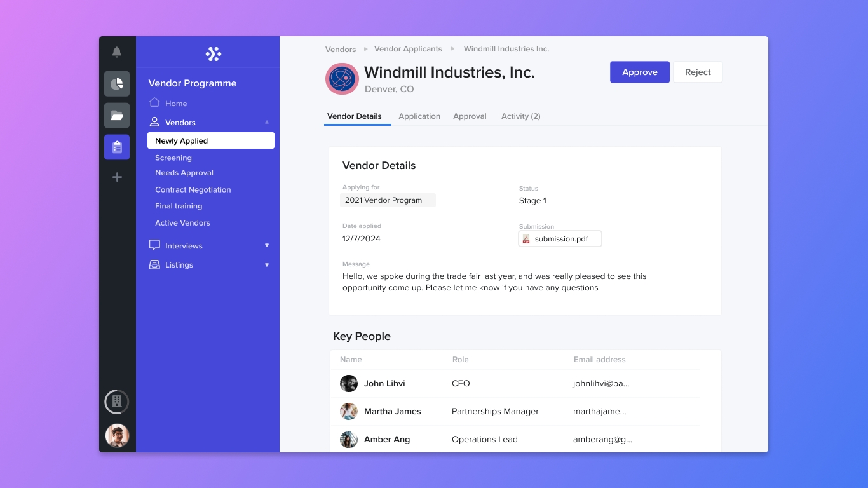Click the plus icon to add item
Screen dimensions: 868x488
[x=117, y=177]
